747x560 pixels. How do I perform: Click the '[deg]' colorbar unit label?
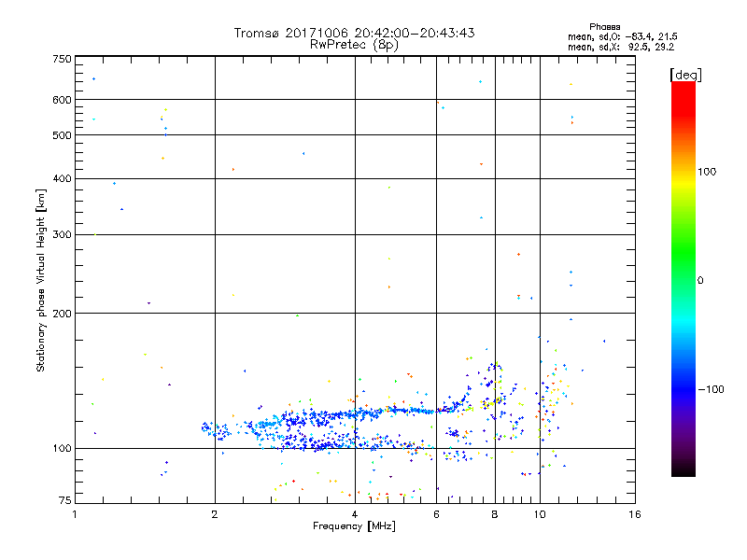coord(685,75)
